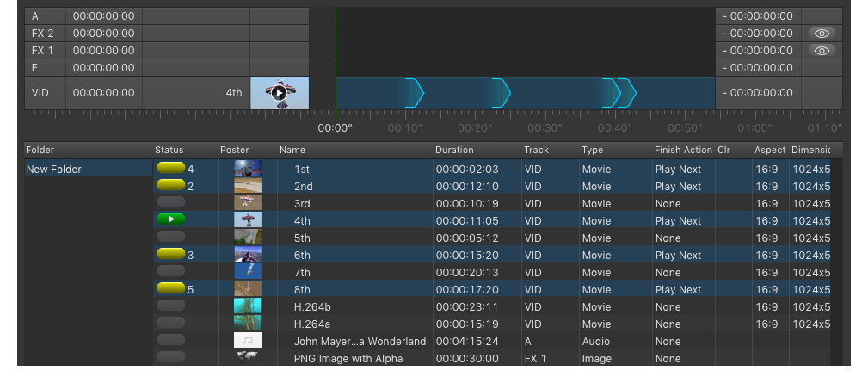Toggle the FX 2 layer visibility eye
The width and height of the screenshot is (868, 383).
pyautogui.click(x=822, y=34)
